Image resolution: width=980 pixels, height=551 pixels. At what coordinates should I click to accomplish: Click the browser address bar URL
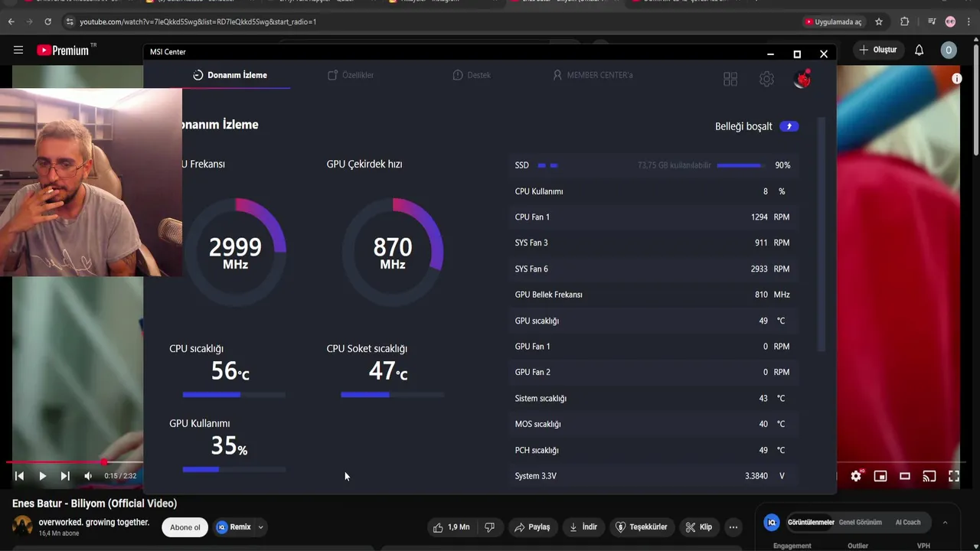point(198,22)
